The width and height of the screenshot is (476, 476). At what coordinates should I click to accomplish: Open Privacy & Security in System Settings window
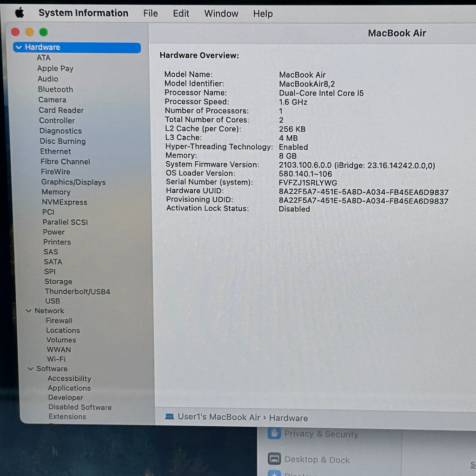[x=321, y=434]
